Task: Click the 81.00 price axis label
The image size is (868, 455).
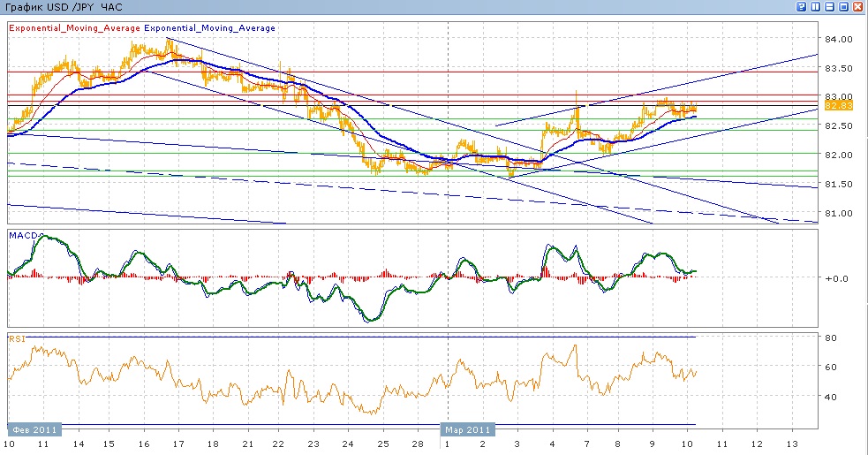Action: [839, 213]
